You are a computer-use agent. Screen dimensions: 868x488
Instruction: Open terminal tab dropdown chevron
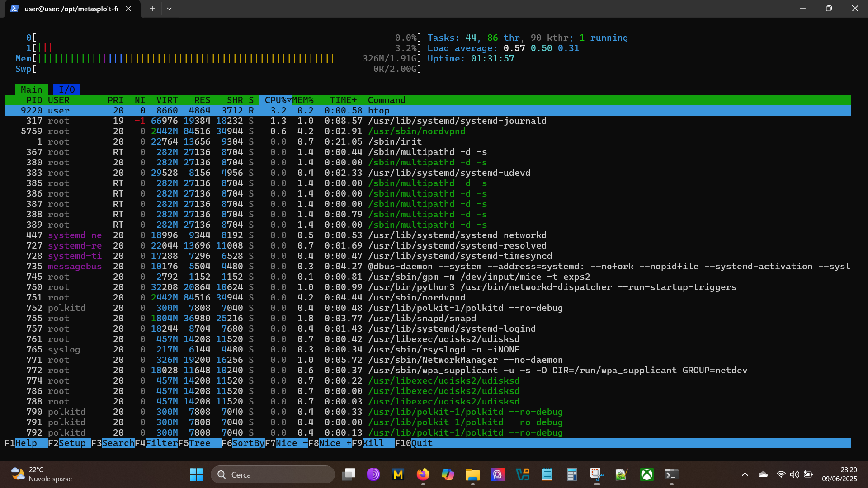tap(169, 9)
